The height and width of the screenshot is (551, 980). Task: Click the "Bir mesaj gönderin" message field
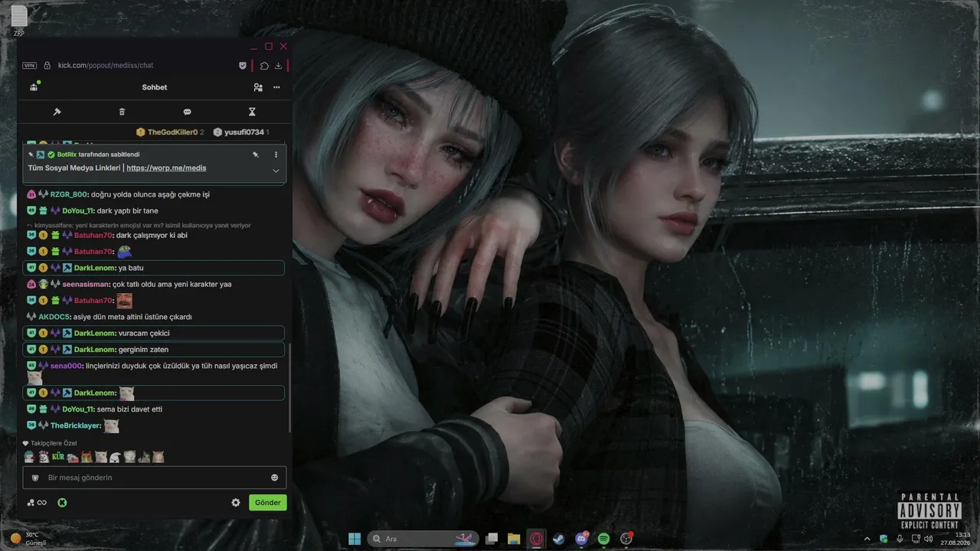[154, 478]
